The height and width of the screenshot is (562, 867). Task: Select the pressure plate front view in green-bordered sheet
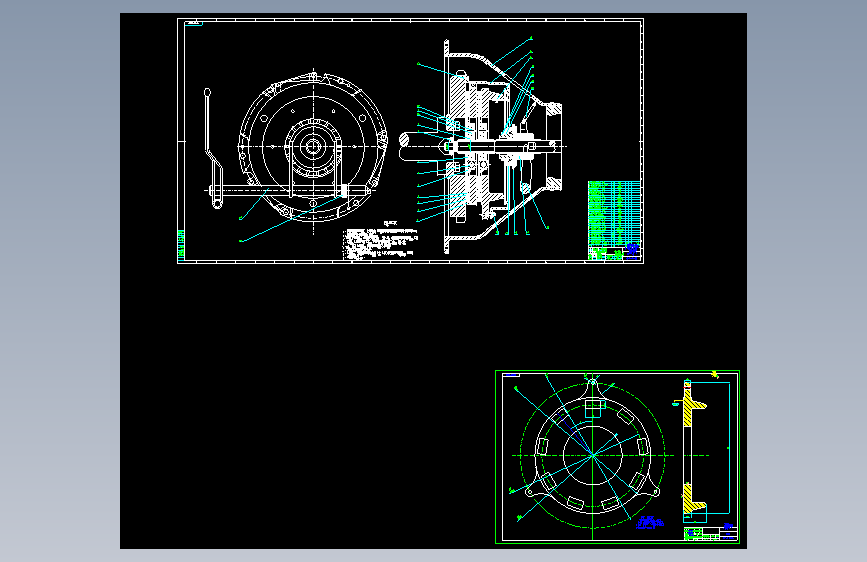592,455
